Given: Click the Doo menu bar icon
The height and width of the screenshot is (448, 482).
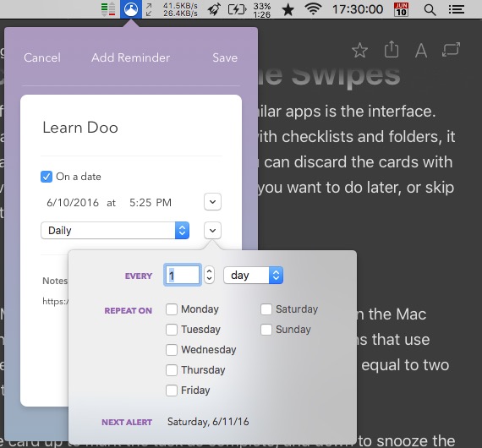Looking at the screenshot, I should [131, 9].
